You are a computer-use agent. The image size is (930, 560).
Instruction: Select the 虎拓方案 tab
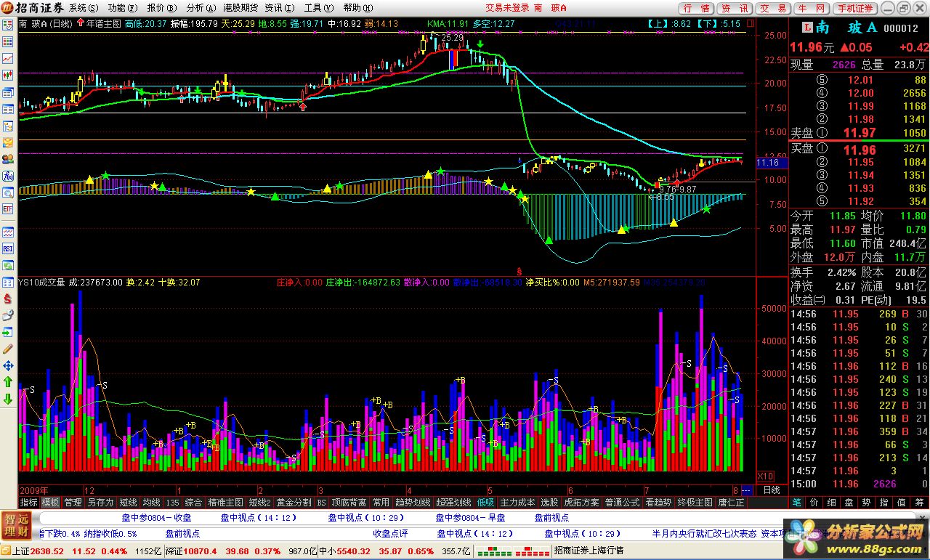pos(582,502)
